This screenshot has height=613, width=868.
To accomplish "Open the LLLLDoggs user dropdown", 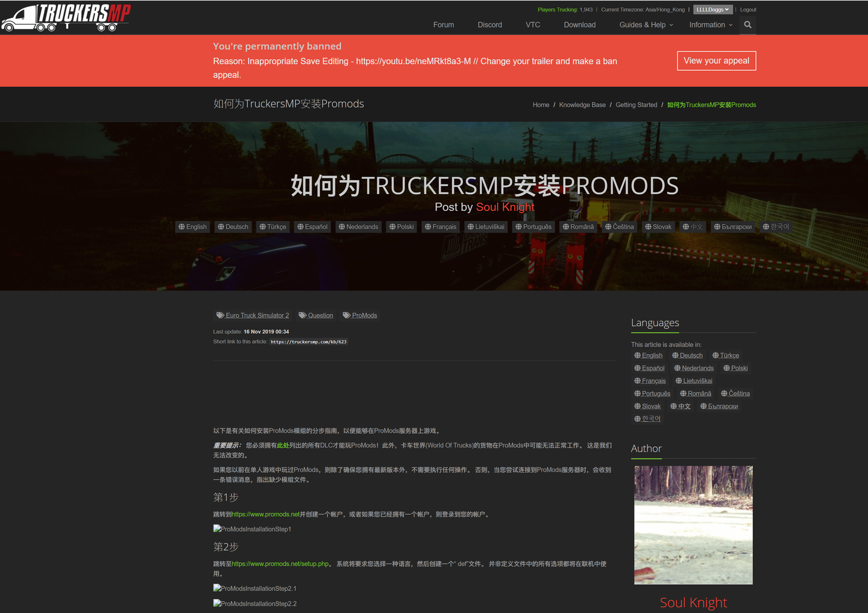I will click(x=712, y=10).
